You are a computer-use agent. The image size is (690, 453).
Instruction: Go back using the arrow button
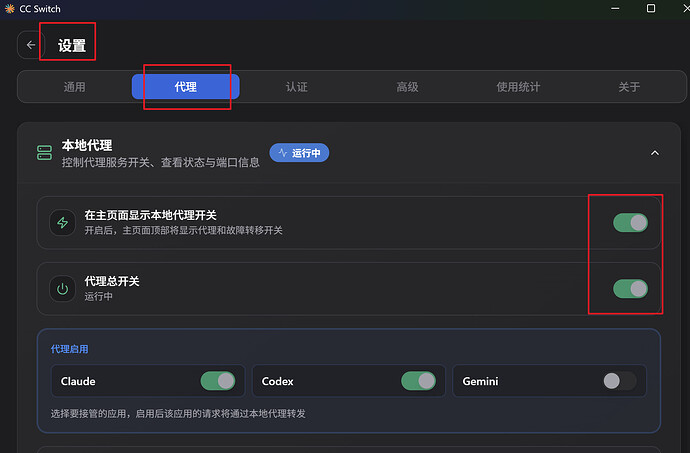coord(30,45)
